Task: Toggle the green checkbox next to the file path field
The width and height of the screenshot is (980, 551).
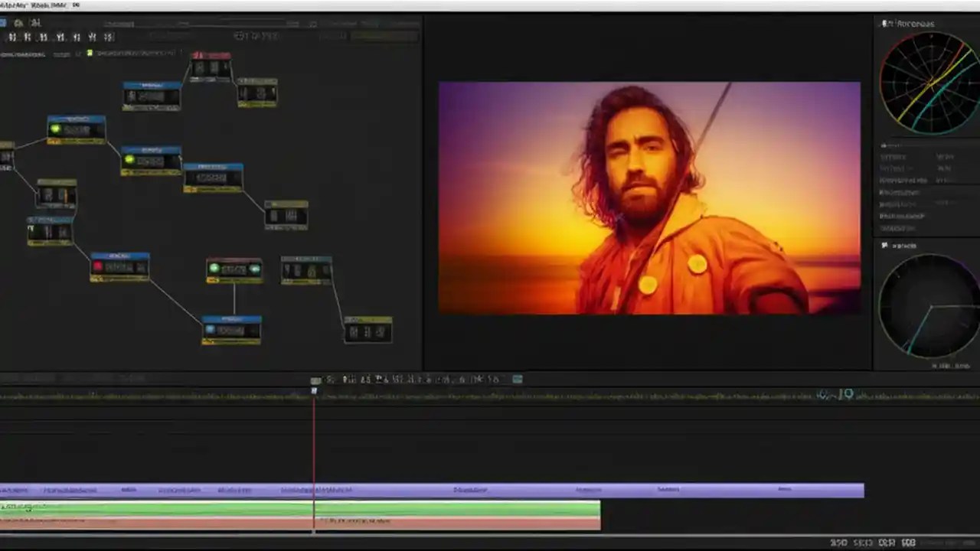Action: pyautogui.click(x=90, y=53)
